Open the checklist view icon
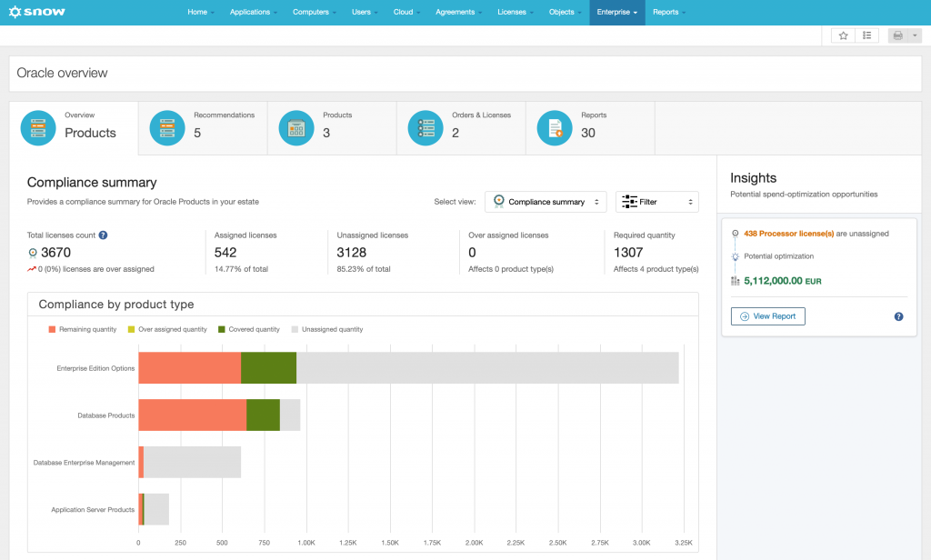Screen dimensions: 931x560 click(867, 35)
